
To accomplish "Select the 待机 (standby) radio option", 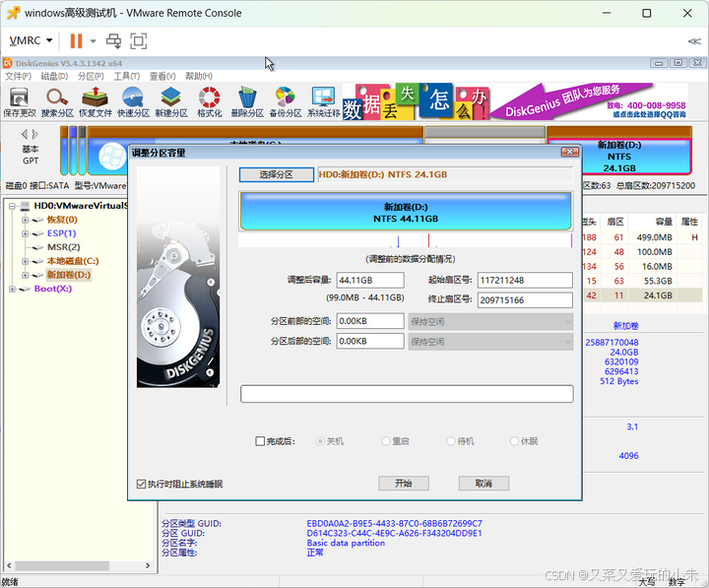I will click(x=451, y=441).
